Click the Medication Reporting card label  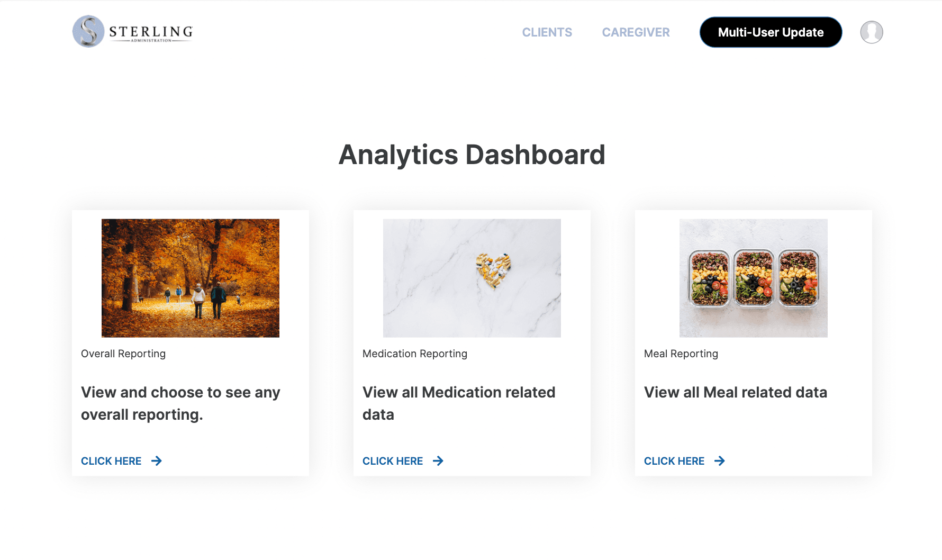click(x=414, y=354)
